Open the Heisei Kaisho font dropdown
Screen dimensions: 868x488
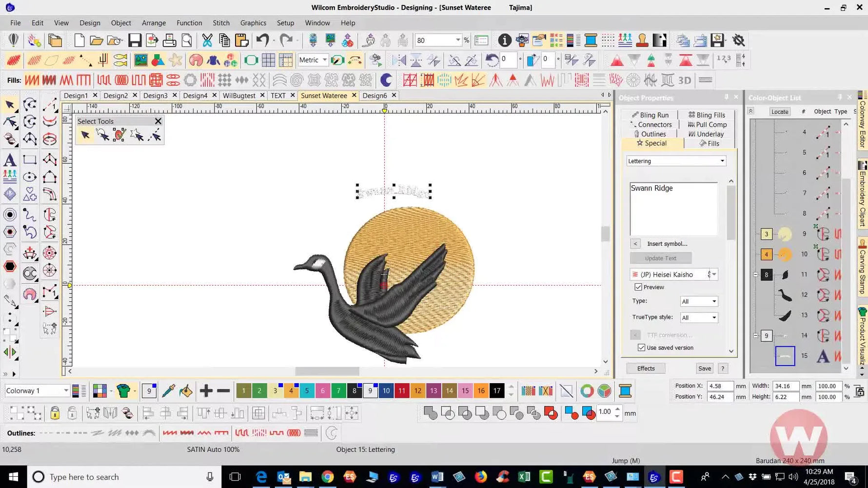[x=714, y=274]
